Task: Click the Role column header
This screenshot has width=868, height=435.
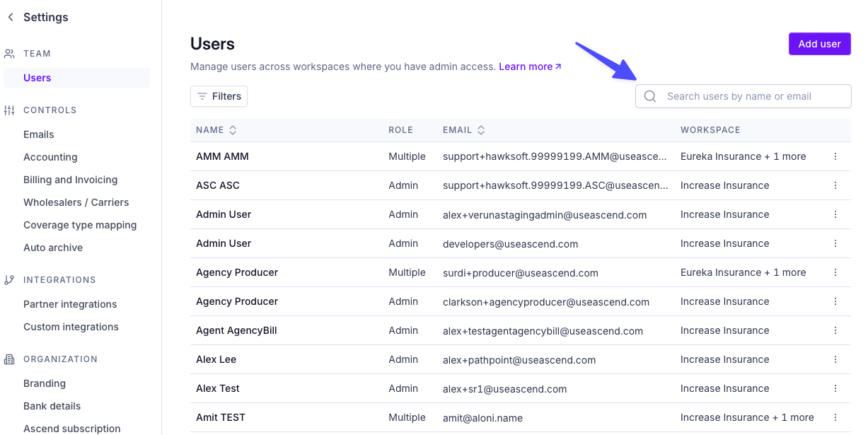Action: [400, 130]
